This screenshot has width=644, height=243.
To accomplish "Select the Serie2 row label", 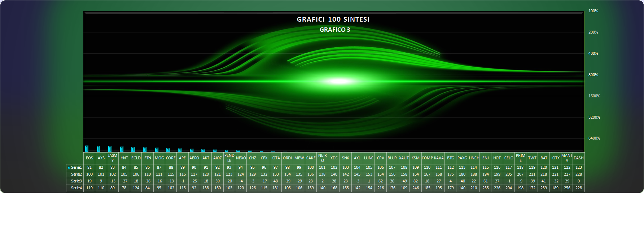I will [x=76, y=174].
